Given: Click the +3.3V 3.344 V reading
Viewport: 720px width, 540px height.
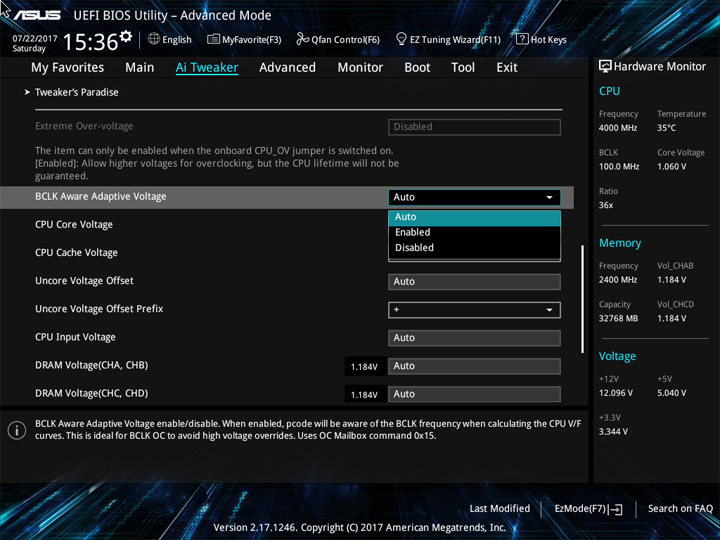Looking at the screenshot, I should [x=613, y=432].
